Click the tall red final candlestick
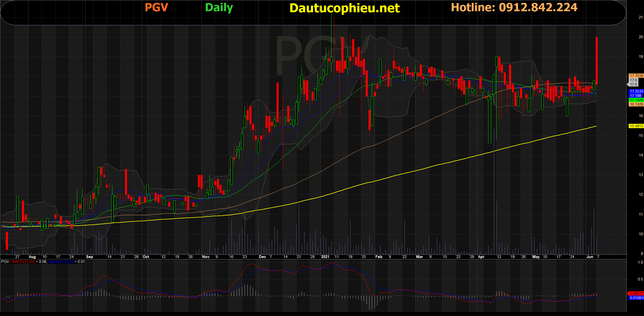Screen dimensions: 644x316 [x=597, y=61]
